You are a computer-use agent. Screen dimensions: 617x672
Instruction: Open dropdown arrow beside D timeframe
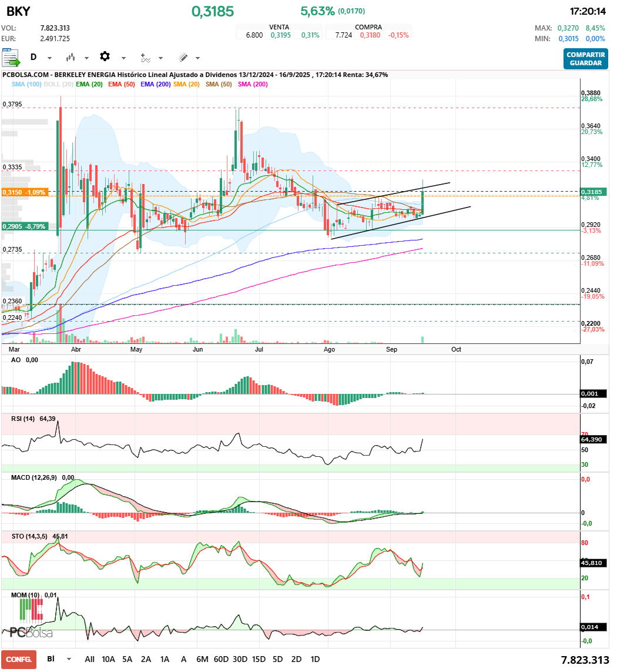tap(49, 58)
